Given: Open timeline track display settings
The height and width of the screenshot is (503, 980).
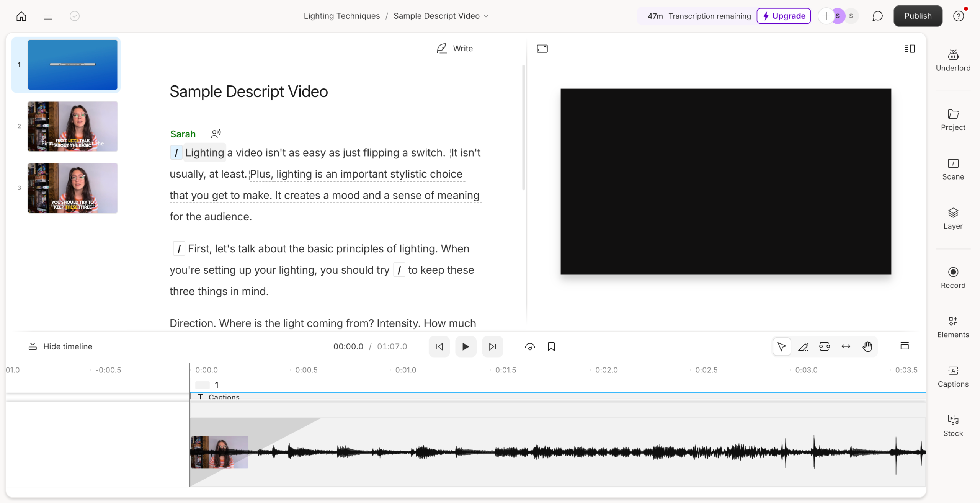Looking at the screenshot, I should [904, 346].
